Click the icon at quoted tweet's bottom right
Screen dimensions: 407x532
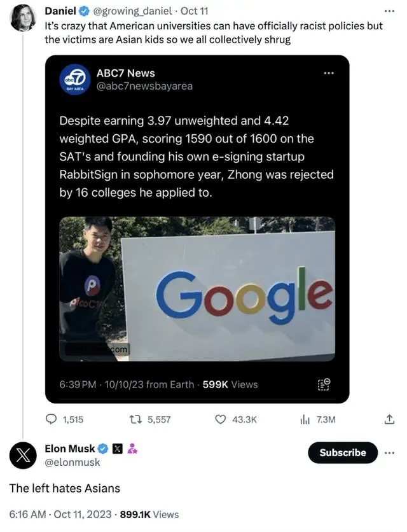324,384
